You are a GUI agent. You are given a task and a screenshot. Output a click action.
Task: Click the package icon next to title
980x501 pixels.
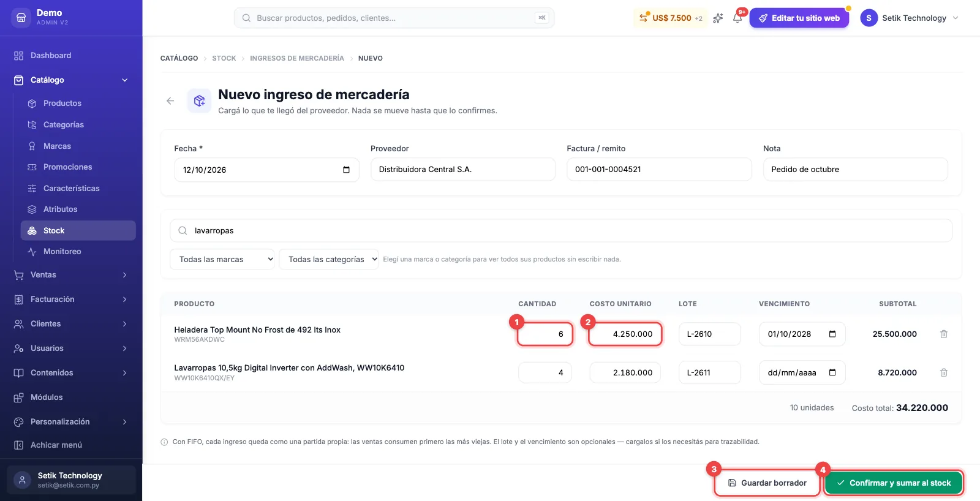tap(199, 101)
